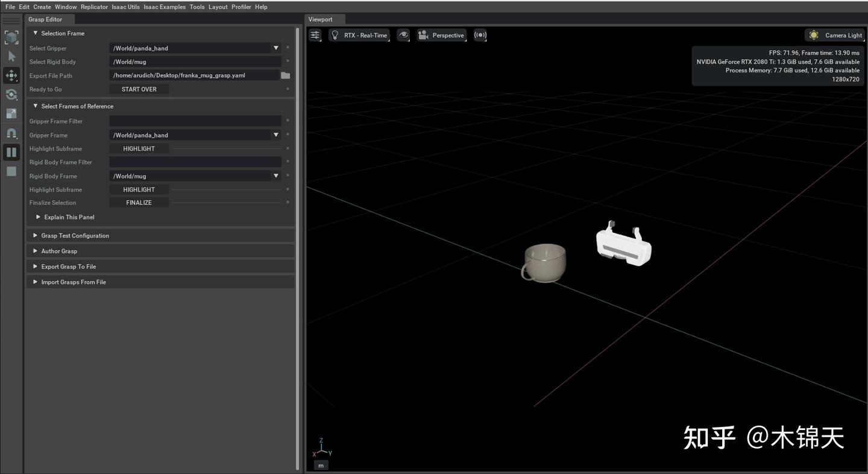This screenshot has height=474, width=868.
Task: Click the START OVER button
Action: tap(139, 89)
